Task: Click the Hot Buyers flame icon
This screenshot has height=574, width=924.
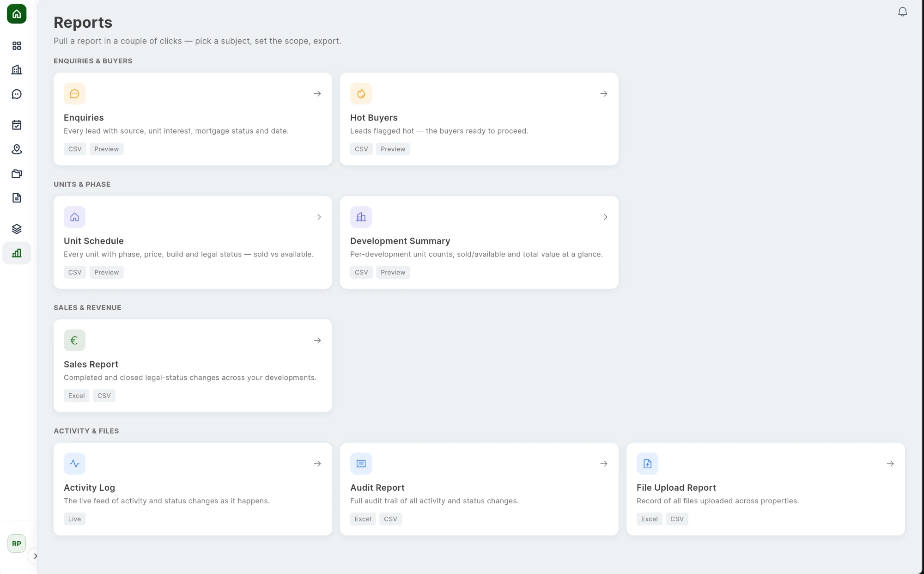Action: (361, 94)
